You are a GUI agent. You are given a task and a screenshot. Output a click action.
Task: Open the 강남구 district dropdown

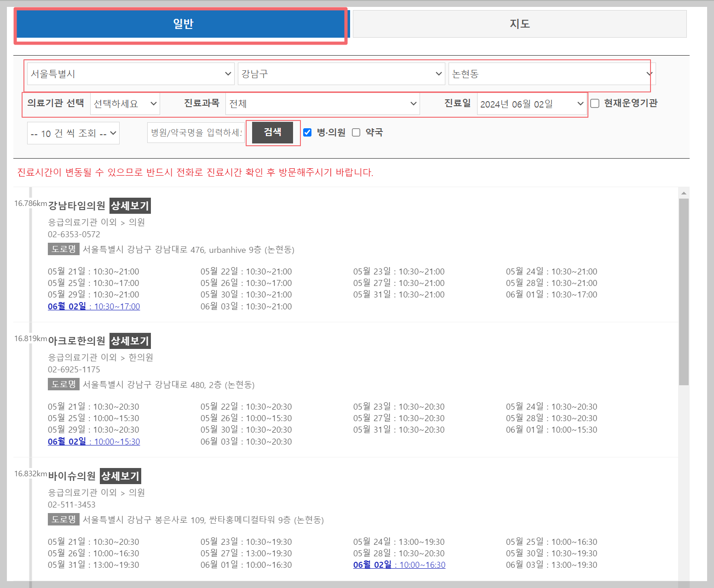[341, 74]
